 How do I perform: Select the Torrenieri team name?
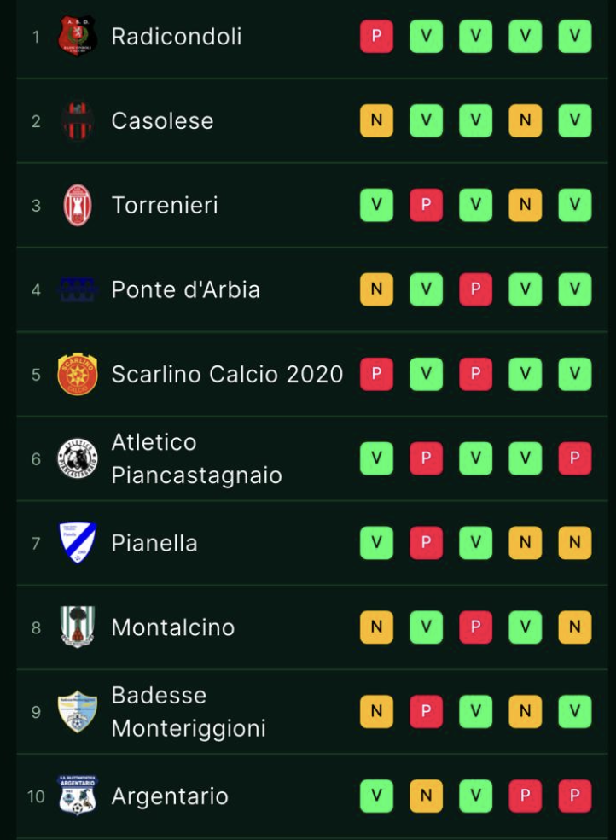coord(165,205)
